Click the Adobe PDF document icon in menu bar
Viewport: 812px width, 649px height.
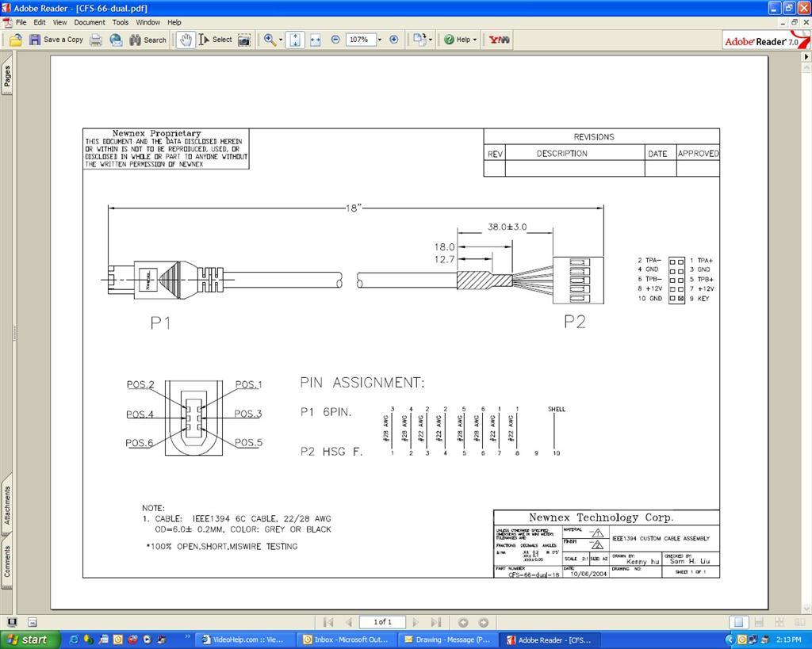7,22
